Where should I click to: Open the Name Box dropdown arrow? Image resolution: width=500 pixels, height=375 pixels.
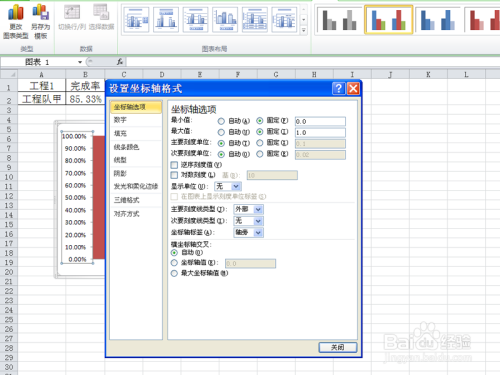point(80,62)
